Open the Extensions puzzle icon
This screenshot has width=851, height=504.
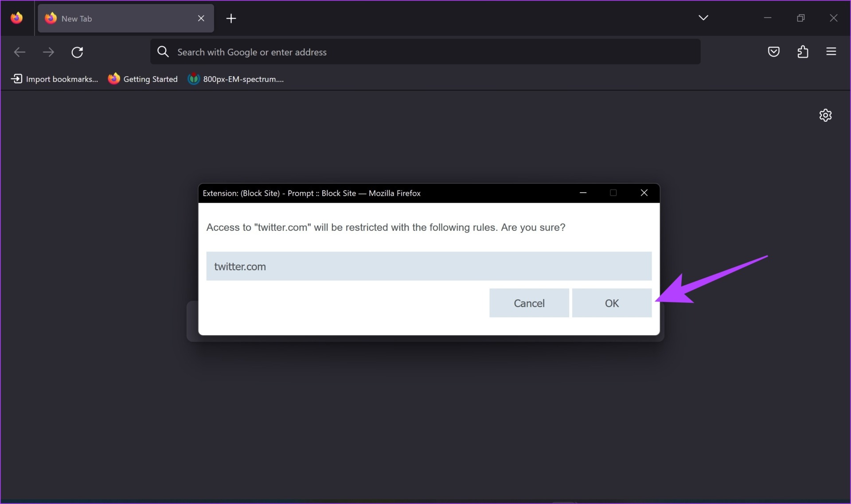(803, 52)
